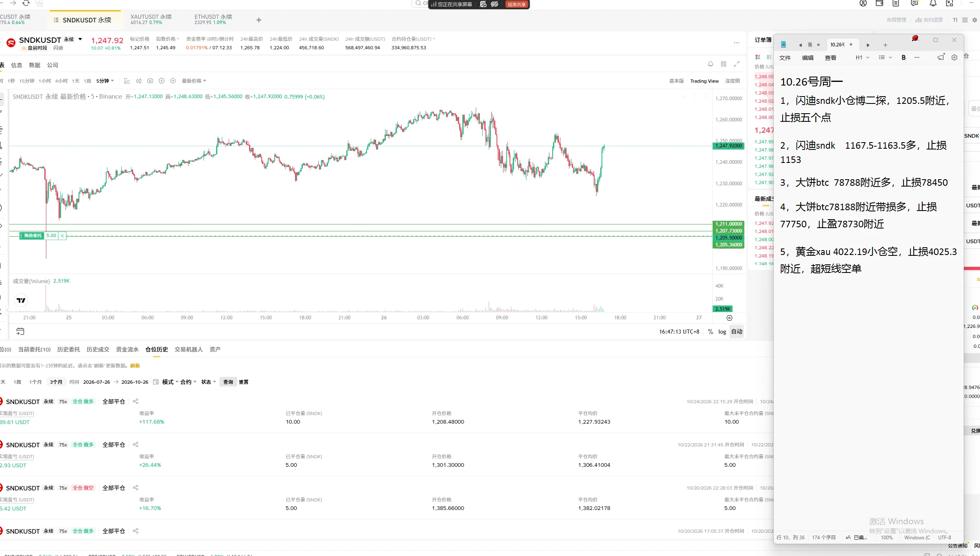Click the 重置 reset button
The height and width of the screenshot is (556, 980).
click(243, 382)
